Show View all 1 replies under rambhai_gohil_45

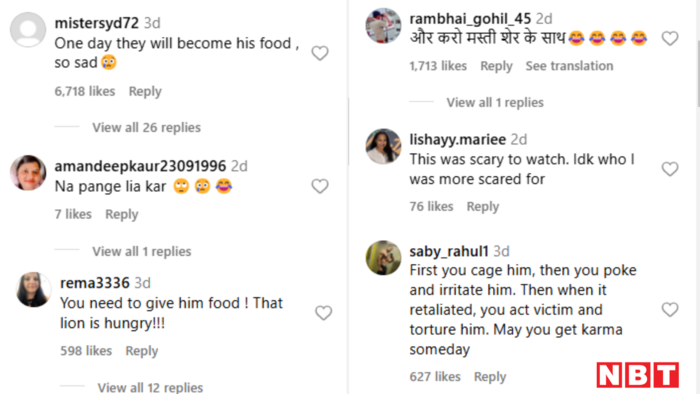pyautogui.click(x=495, y=103)
